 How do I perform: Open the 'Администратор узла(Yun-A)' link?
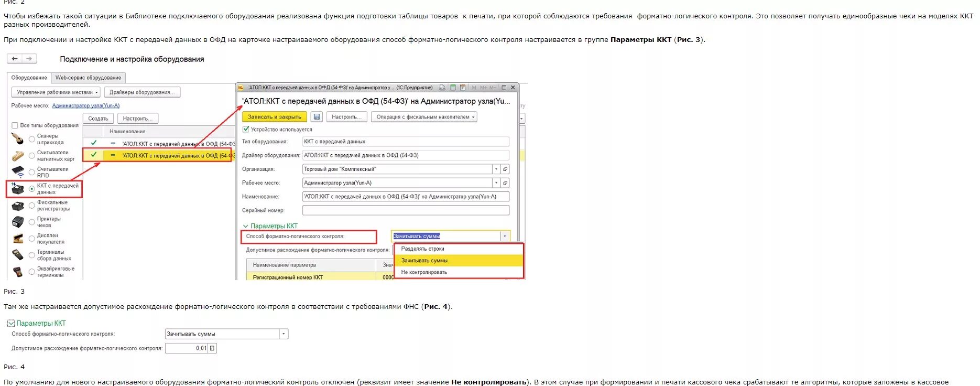86,105
